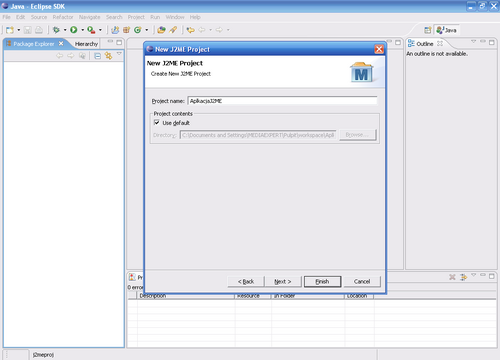Click the Search flashlight toolbar icon
Screen dimensions: 500x360
(173, 30)
